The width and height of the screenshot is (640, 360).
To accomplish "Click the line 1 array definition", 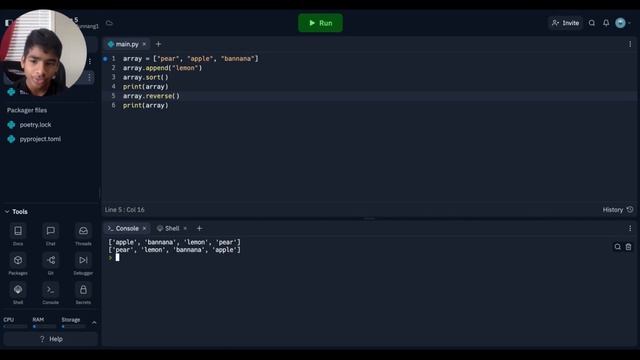I will click(191, 58).
